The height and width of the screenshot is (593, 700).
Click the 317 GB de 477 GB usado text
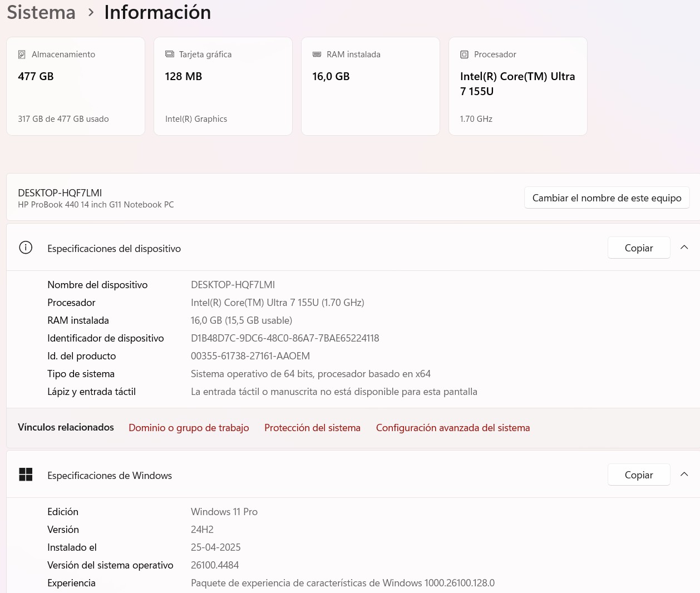(63, 119)
